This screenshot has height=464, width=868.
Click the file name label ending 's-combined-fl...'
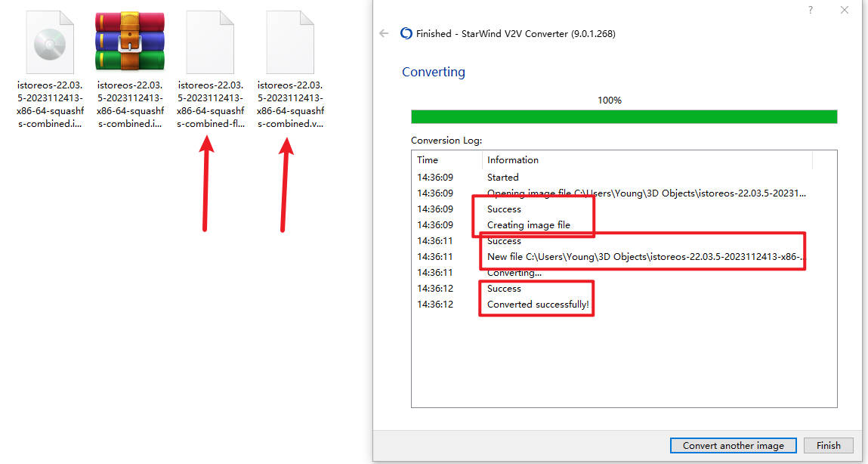pos(210,104)
